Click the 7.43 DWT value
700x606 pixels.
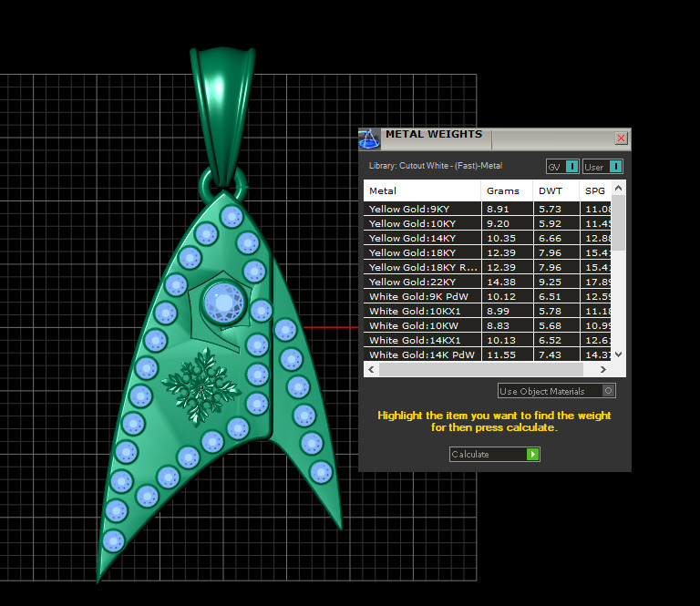[550, 354]
